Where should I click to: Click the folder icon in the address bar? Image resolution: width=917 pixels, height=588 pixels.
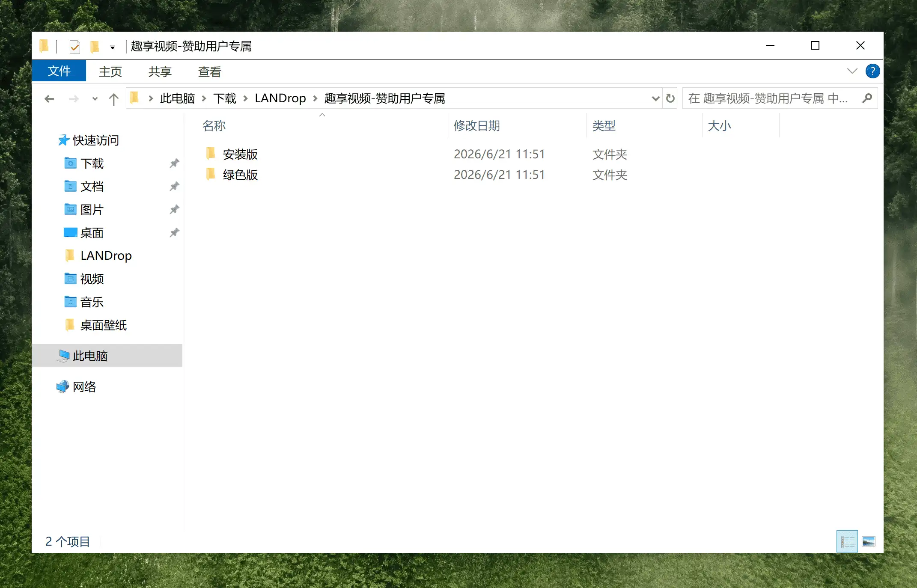click(x=134, y=98)
